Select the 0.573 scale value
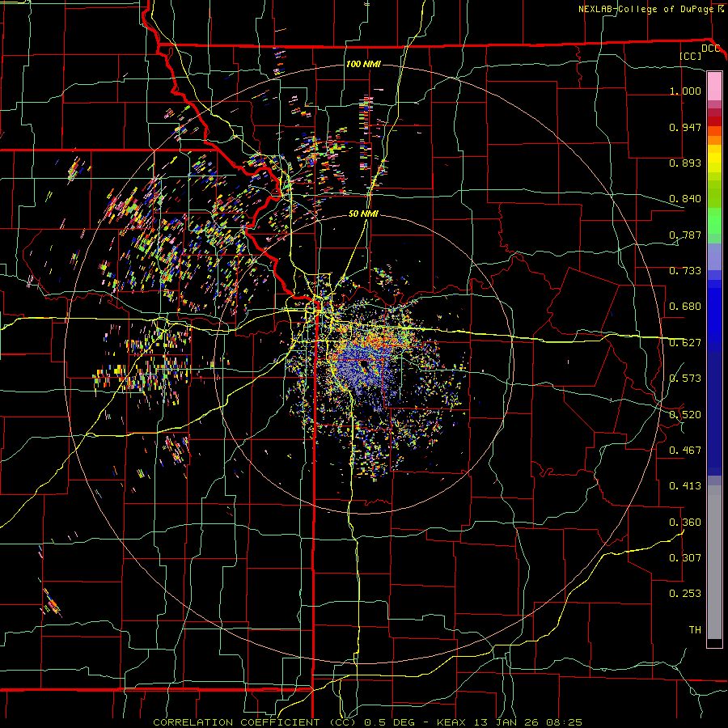Viewport: 728px width, 728px height. (685, 379)
